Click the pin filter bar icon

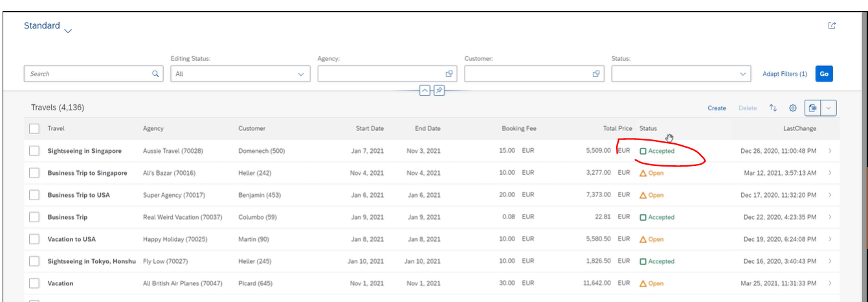[x=439, y=91]
